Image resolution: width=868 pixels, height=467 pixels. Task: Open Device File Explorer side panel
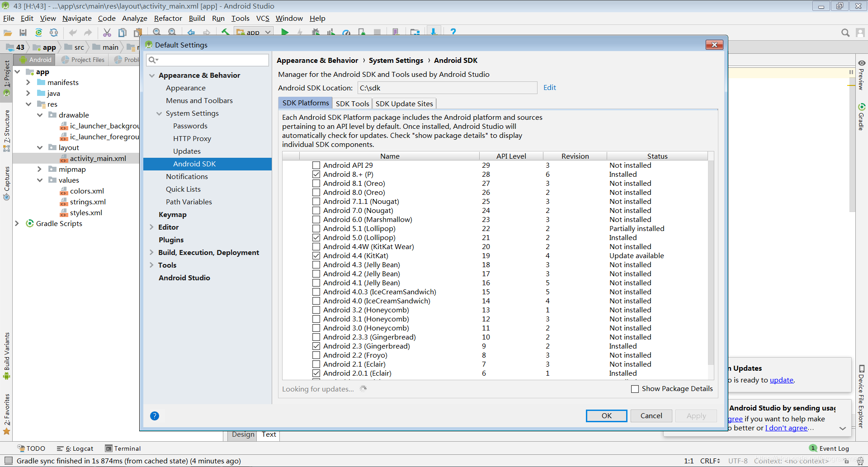pyautogui.click(x=862, y=396)
